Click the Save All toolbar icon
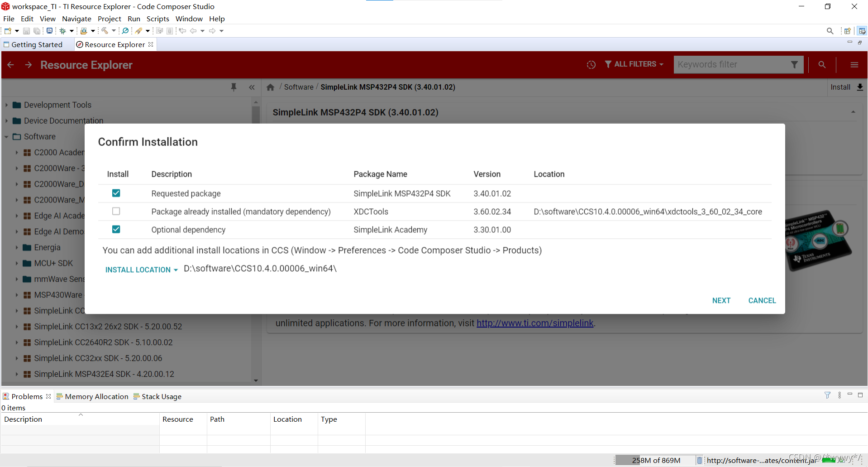 pyautogui.click(x=37, y=31)
